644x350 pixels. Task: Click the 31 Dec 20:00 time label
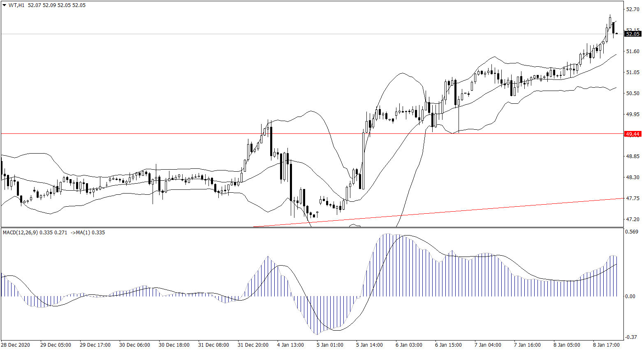coord(253,345)
